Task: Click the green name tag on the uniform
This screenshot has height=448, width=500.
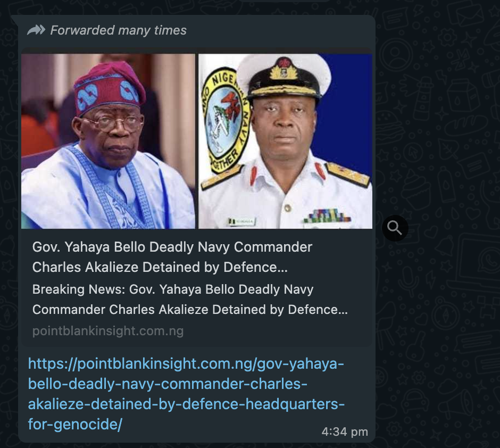Action: (242, 221)
